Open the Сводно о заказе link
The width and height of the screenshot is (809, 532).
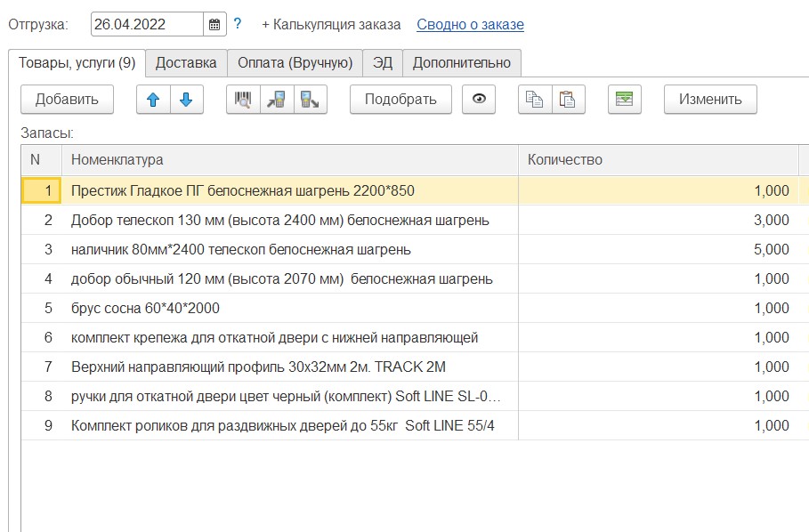click(470, 24)
